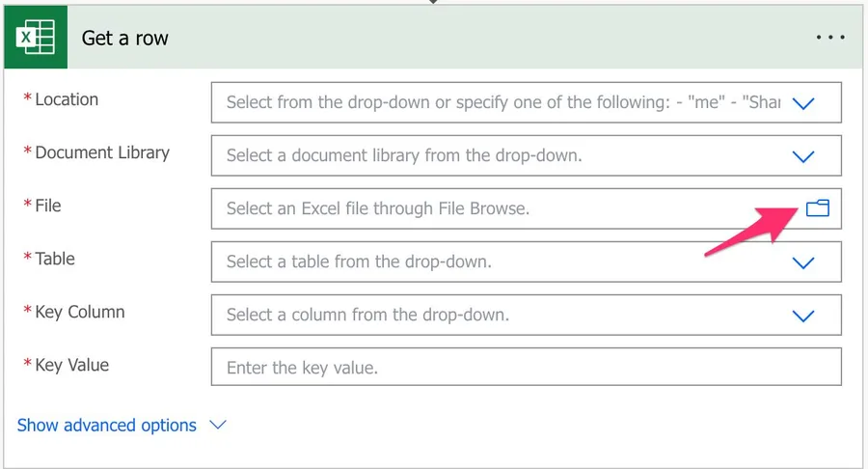Click the Document Library label
Screen dimensions: 868x469
pos(101,152)
